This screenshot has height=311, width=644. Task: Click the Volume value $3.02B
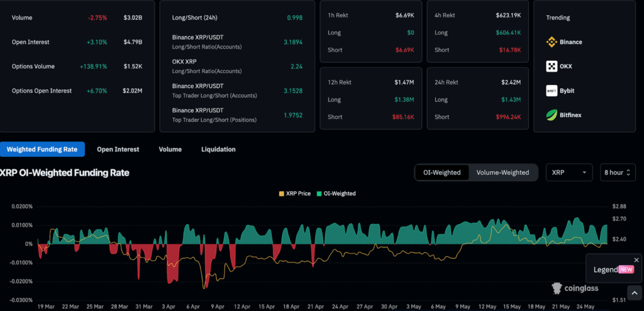point(133,18)
